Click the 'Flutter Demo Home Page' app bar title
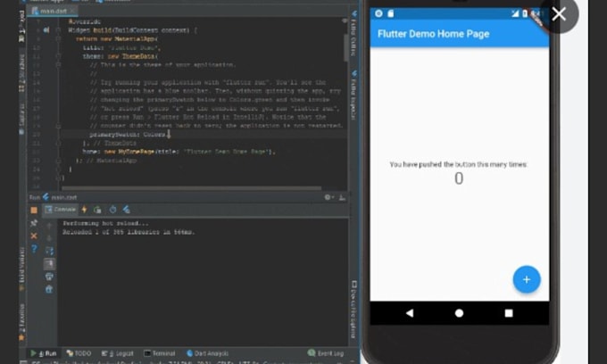This screenshot has width=607, height=364. coord(433,34)
